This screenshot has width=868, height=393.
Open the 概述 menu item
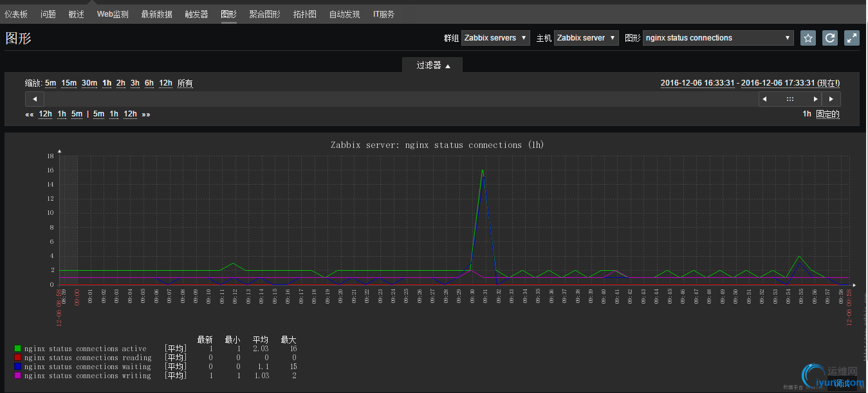(x=77, y=14)
